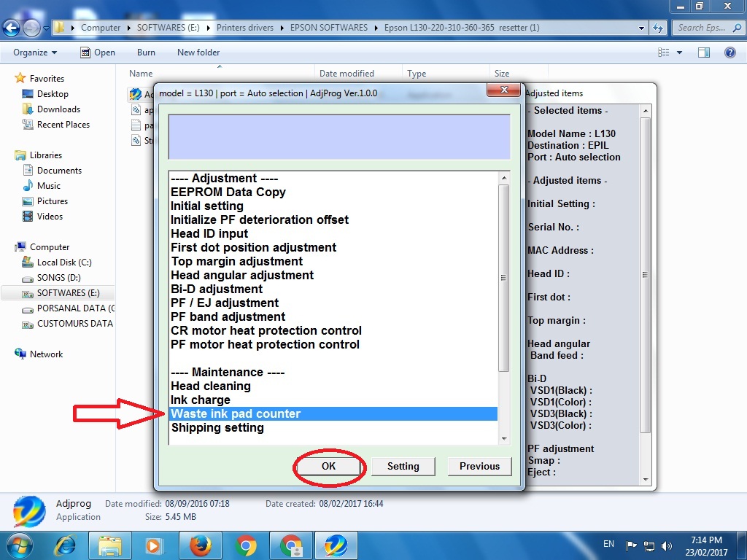
Task: Open Google Chrome from taskbar
Action: coord(246,545)
